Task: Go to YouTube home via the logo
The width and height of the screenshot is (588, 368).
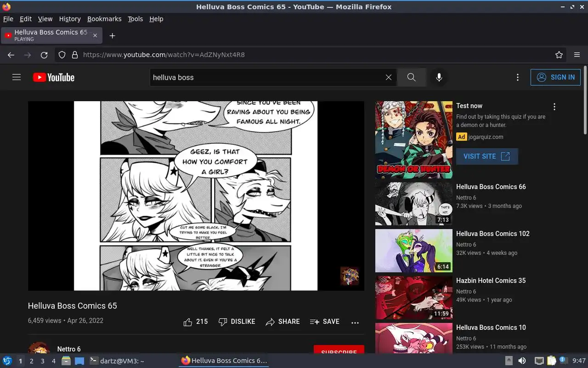Action: click(x=54, y=77)
